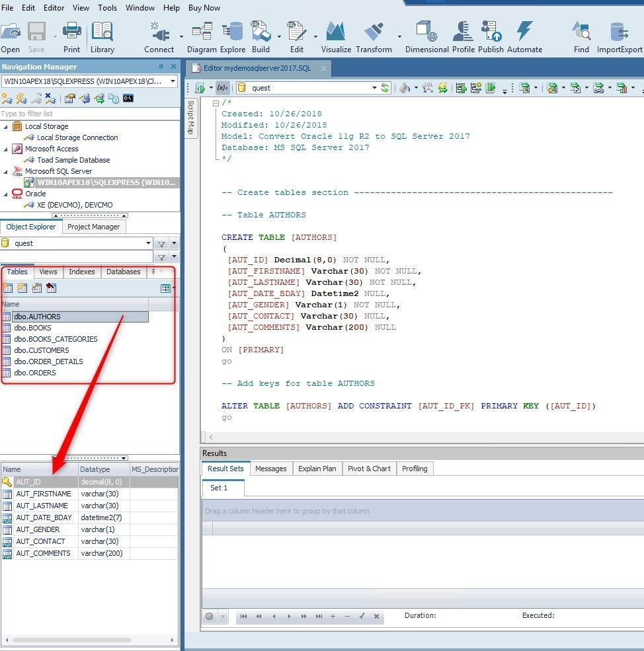
Task: Open the Tools menu
Action: click(x=107, y=8)
